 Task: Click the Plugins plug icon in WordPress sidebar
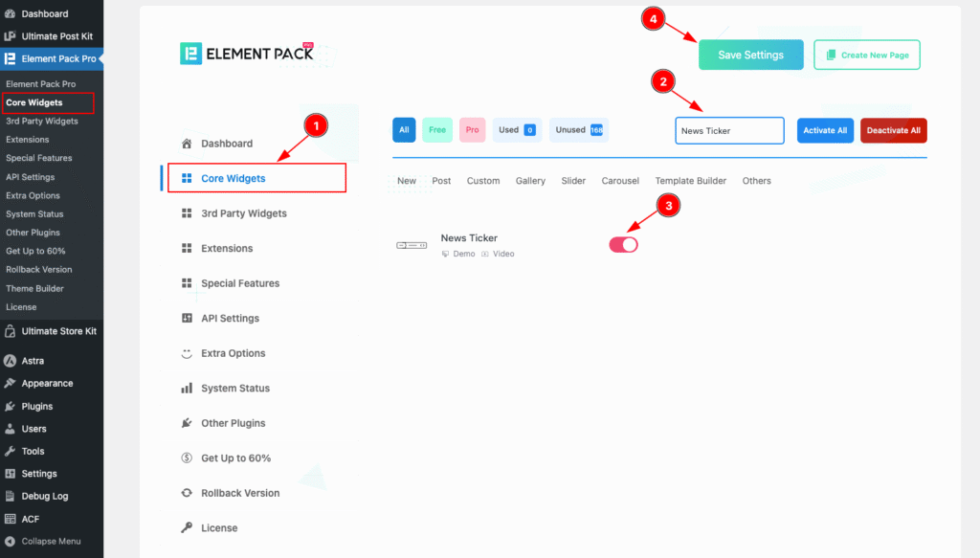pos(10,406)
